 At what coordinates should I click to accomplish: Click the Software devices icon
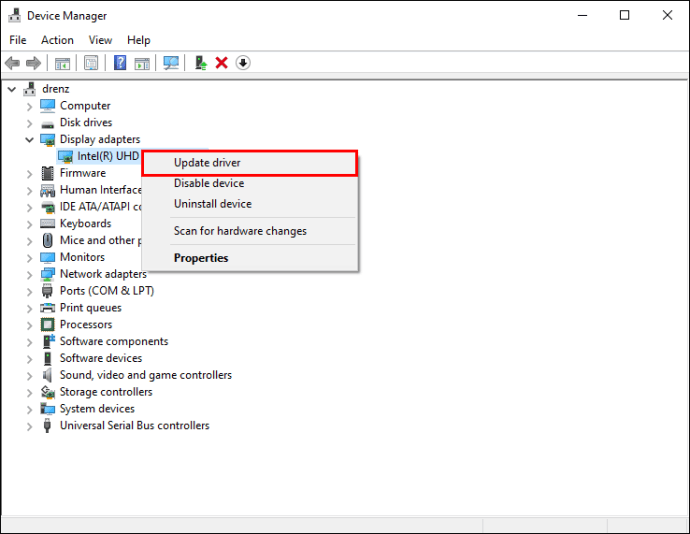click(48, 358)
